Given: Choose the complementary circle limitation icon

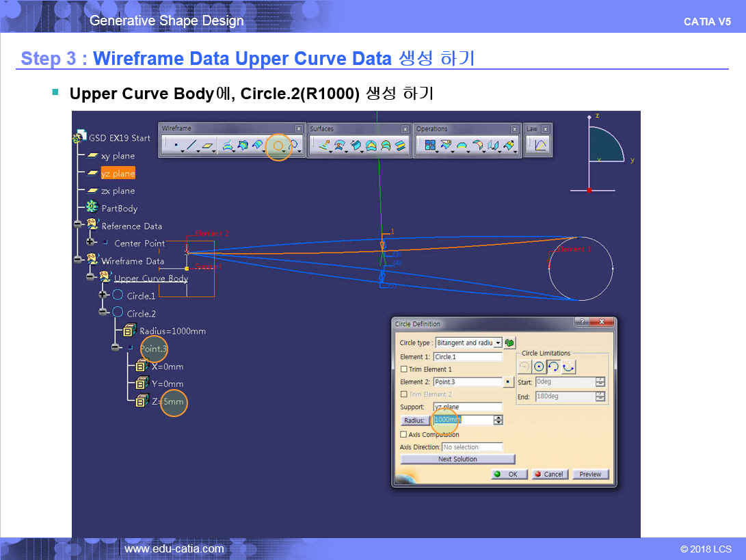Looking at the screenshot, I should click(568, 367).
